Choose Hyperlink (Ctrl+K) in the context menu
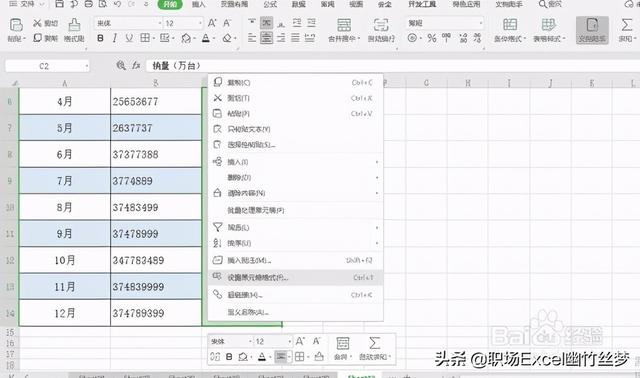 click(x=296, y=295)
